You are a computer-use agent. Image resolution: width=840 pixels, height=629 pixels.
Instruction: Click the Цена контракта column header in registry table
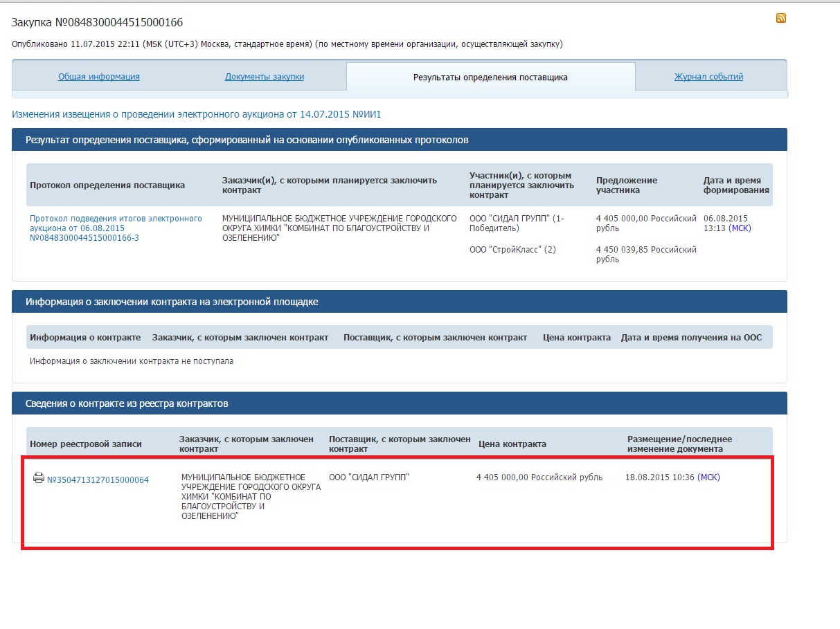point(512,444)
